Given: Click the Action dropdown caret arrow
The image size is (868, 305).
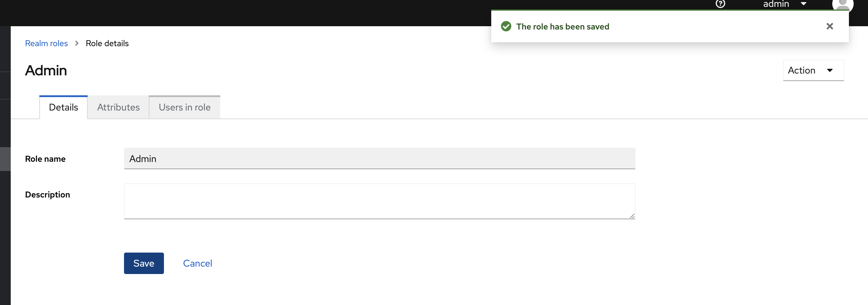Looking at the screenshot, I should coord(830,70).
